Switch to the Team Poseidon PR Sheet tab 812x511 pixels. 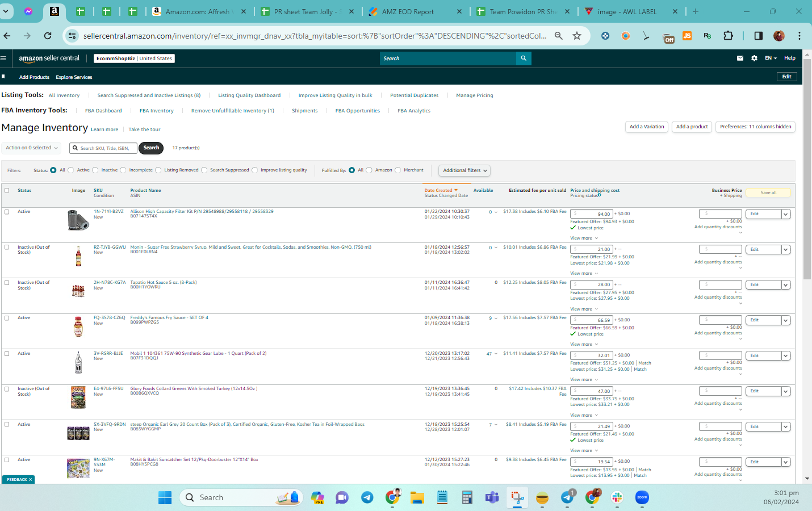point(525,11)
